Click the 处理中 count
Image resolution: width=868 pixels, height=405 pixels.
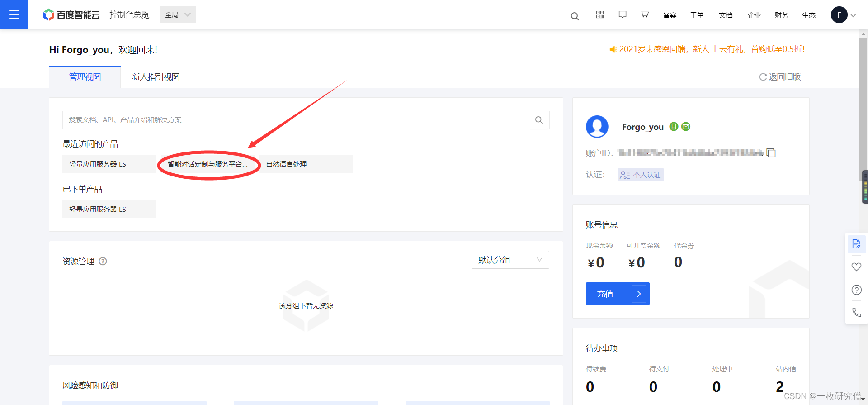coord(717,387)
